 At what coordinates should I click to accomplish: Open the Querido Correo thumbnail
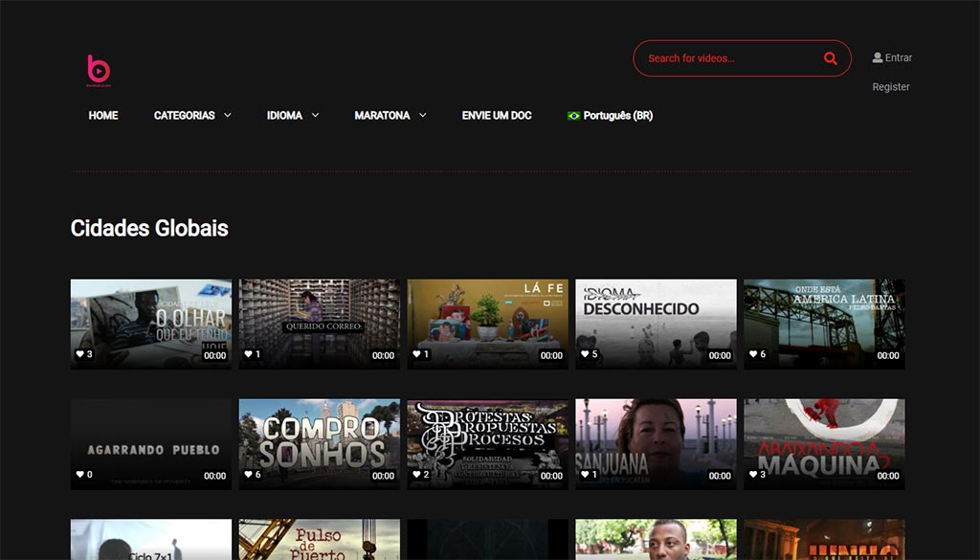320,325
